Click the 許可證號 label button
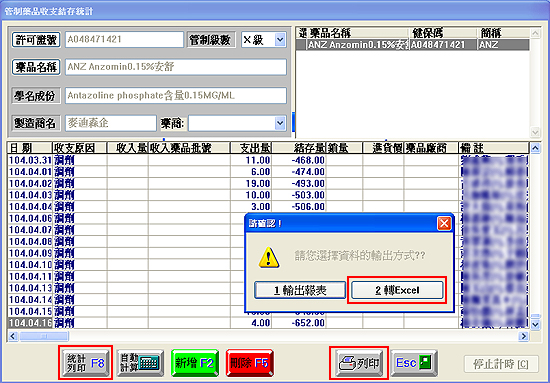 [36, 40]
